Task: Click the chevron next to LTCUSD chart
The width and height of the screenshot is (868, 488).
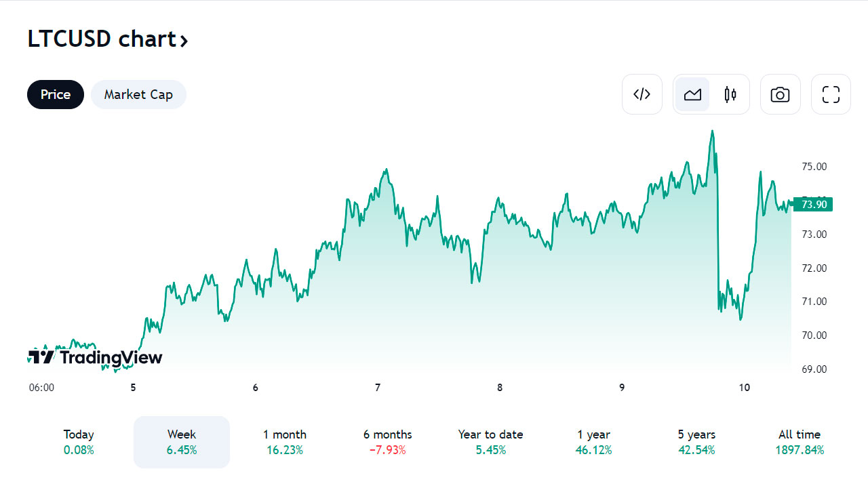Action: 183,41
